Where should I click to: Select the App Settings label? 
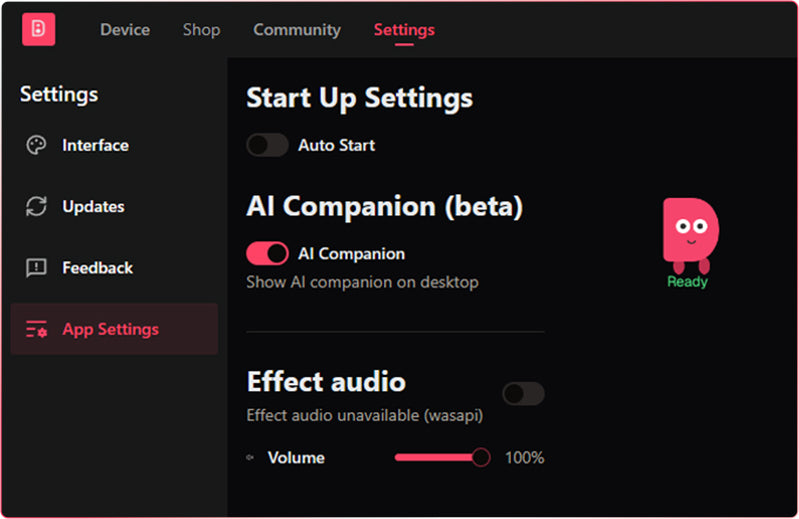coord(111,329)
